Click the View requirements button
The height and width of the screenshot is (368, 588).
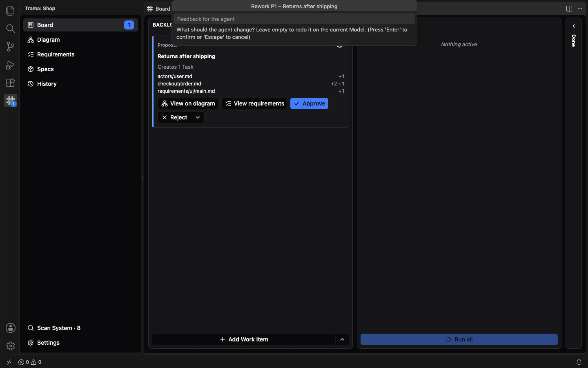254,103
